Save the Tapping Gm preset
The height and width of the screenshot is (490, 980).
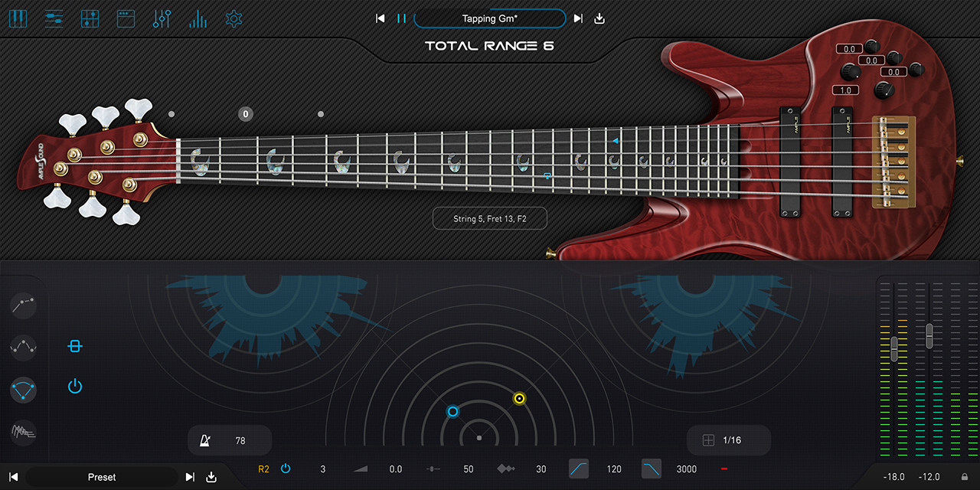[599, 18]
